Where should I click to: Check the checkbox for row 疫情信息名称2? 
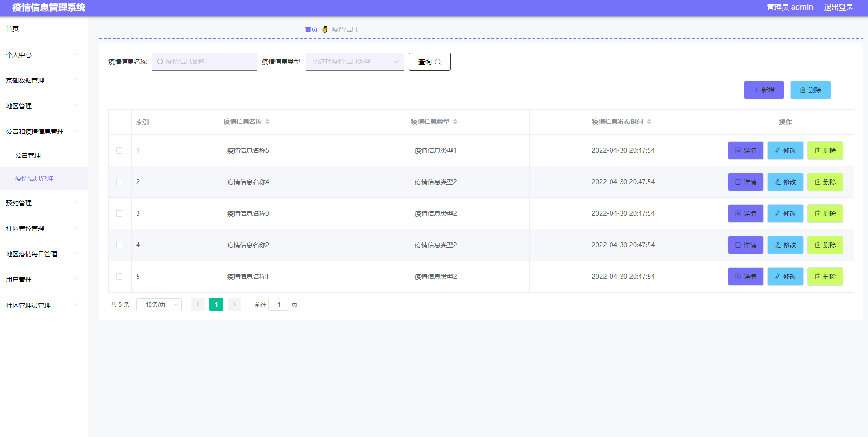[120, 245]
